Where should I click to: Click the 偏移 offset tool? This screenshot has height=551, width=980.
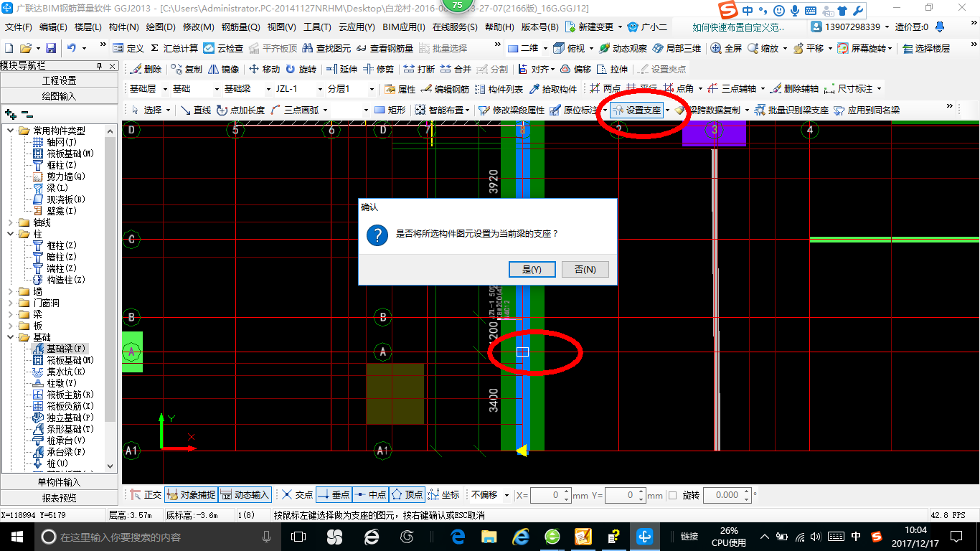point(575,70)
